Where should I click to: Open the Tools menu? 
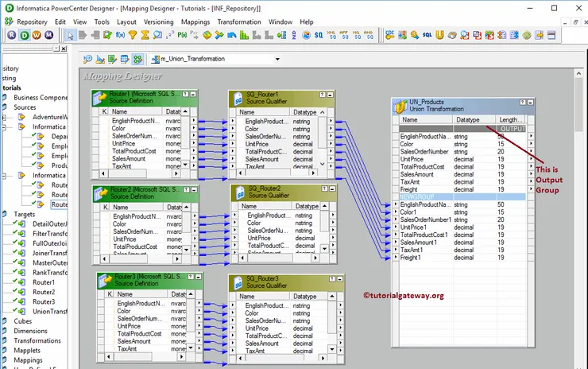click(102, 21)
